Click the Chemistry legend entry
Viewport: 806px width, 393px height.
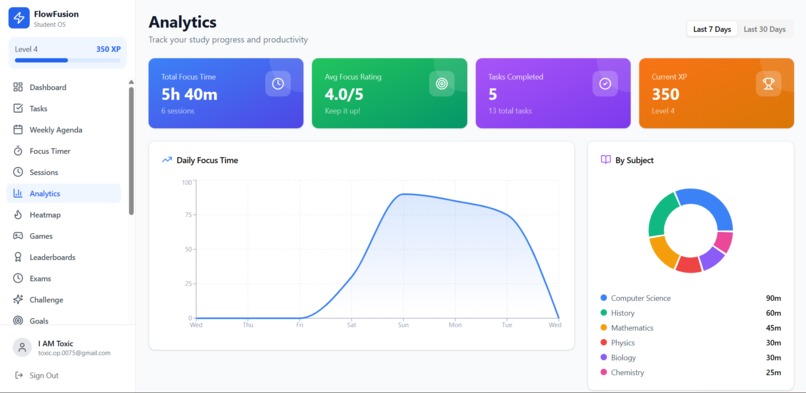690,372
